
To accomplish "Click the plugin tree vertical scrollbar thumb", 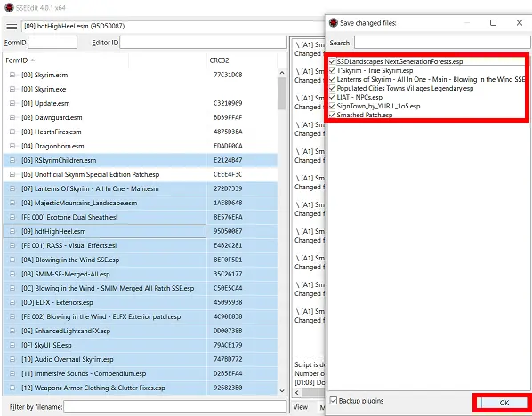I will coord(282,93).
